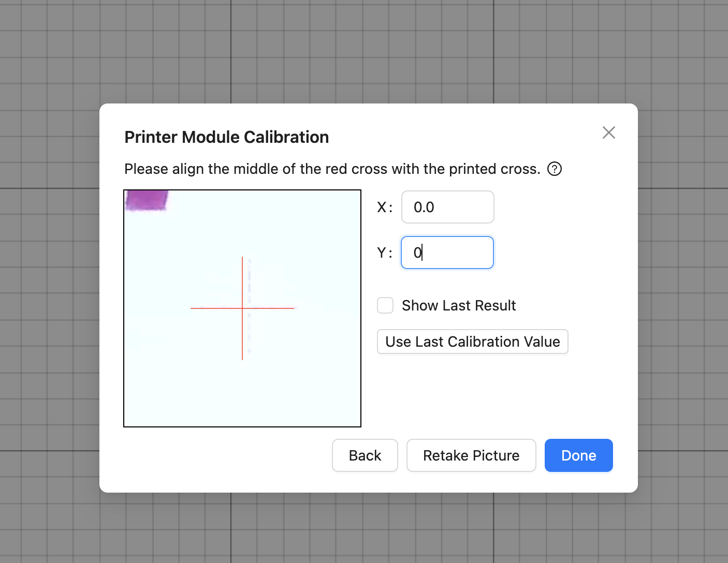Click the Y: field label
This screenshot has height=563, width=728.
pos(385,253)
